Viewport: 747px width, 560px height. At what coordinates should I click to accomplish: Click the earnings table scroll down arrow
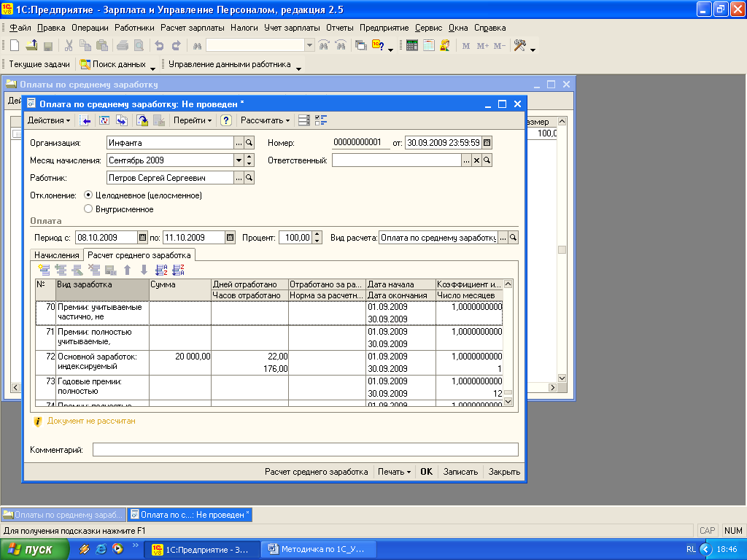pyautogui.click(x=508, y=402)
